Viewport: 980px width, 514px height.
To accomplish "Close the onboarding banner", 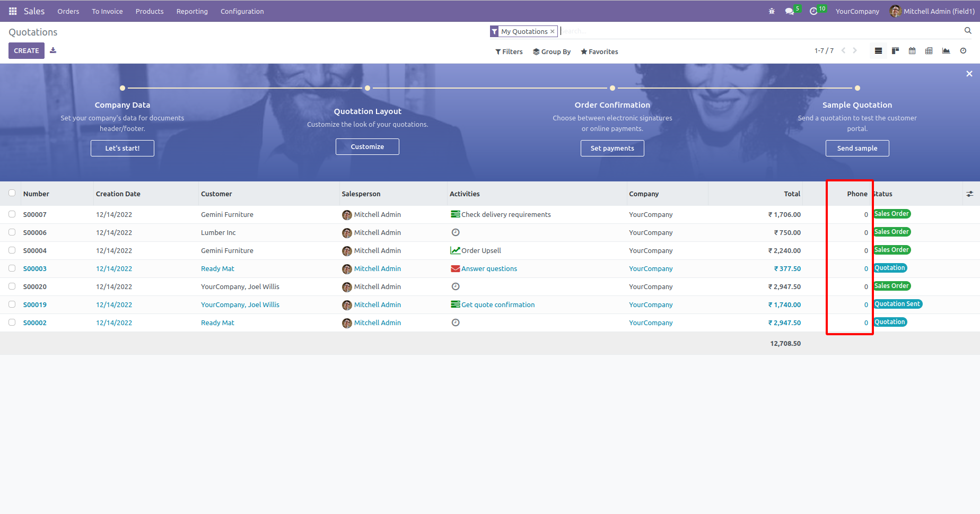I will pyautogui.click(x=969, y=74).
